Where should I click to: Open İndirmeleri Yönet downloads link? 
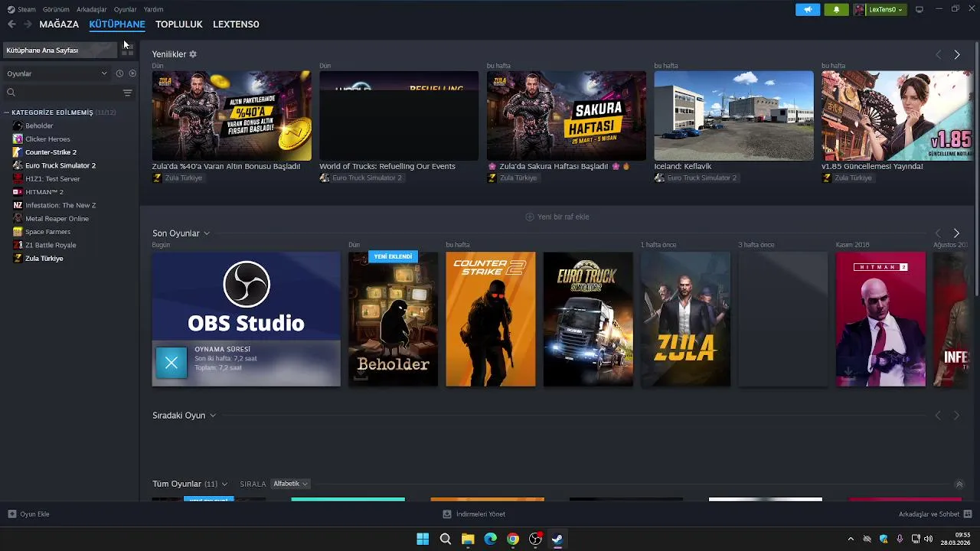[x=474, y=514]
